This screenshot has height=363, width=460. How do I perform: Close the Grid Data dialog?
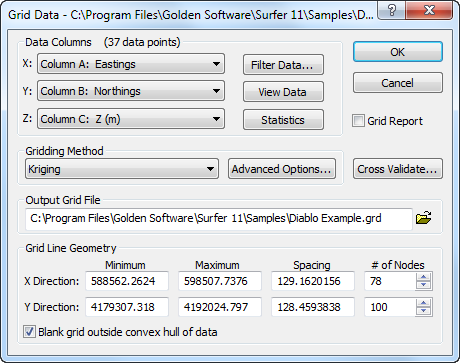click(429, 11)
